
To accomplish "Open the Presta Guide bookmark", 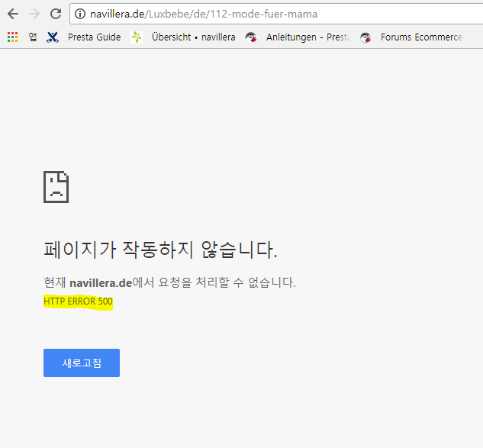I will [95, 37].
